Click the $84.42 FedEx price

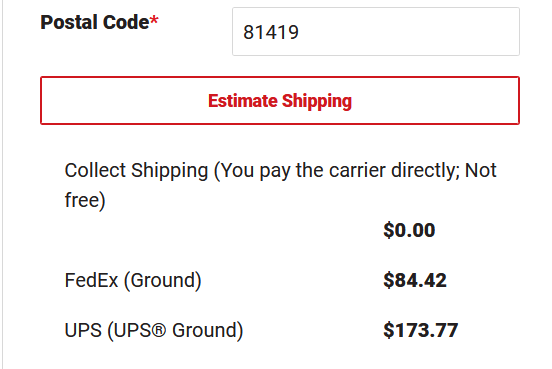click(x=415, y=280)
